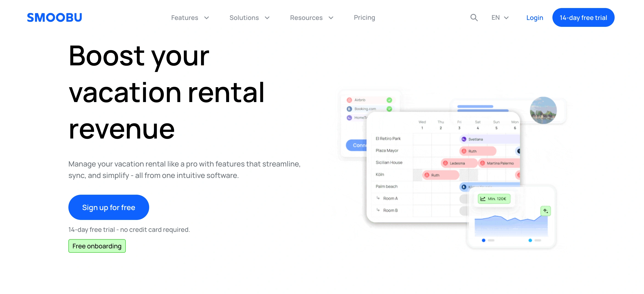Click the headline "Boost your vacation rental revenue"
Viewport: 644px width, 294px height.
pyautogui.click(x=166, y=92)
